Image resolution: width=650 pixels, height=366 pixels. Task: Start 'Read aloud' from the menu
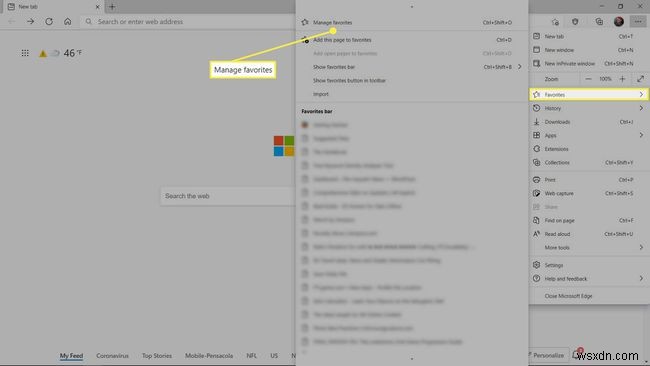589,234
